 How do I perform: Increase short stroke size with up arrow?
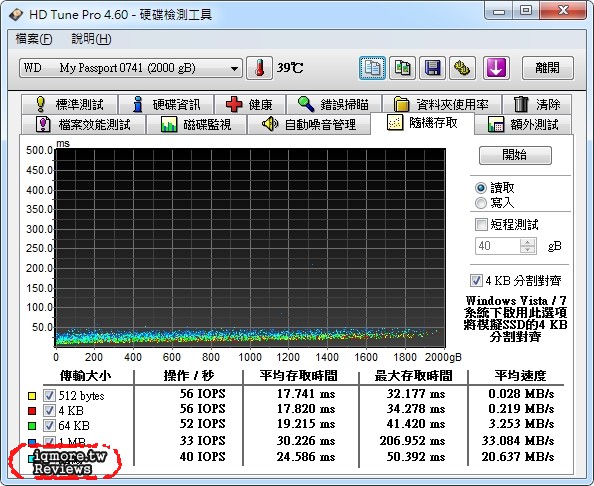point(528,242)
